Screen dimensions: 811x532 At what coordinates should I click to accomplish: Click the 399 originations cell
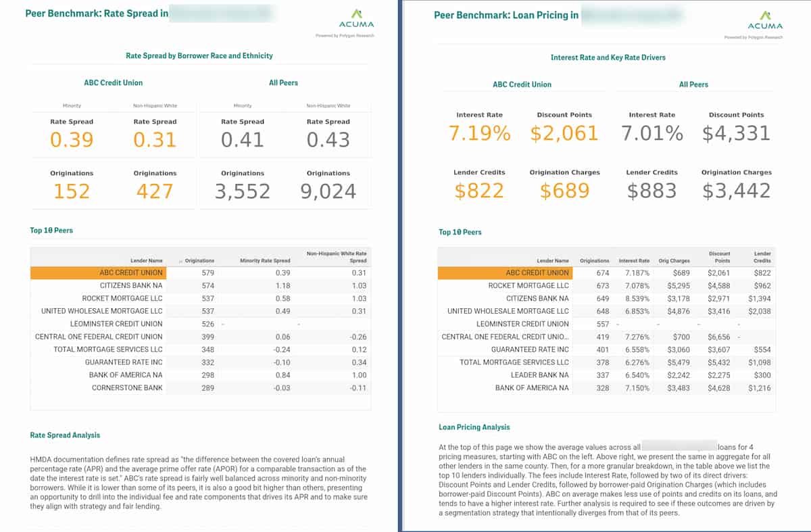pyautogui.click(x=207, y=337)
